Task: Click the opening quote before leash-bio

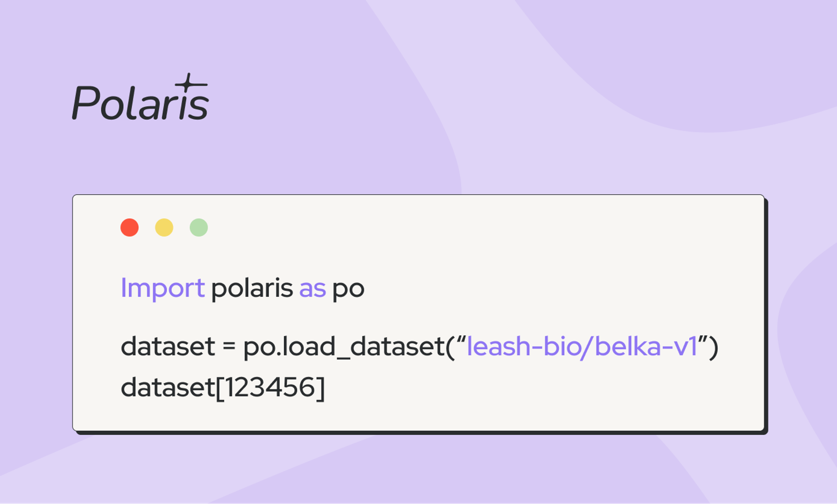Action: pos(461,339)
